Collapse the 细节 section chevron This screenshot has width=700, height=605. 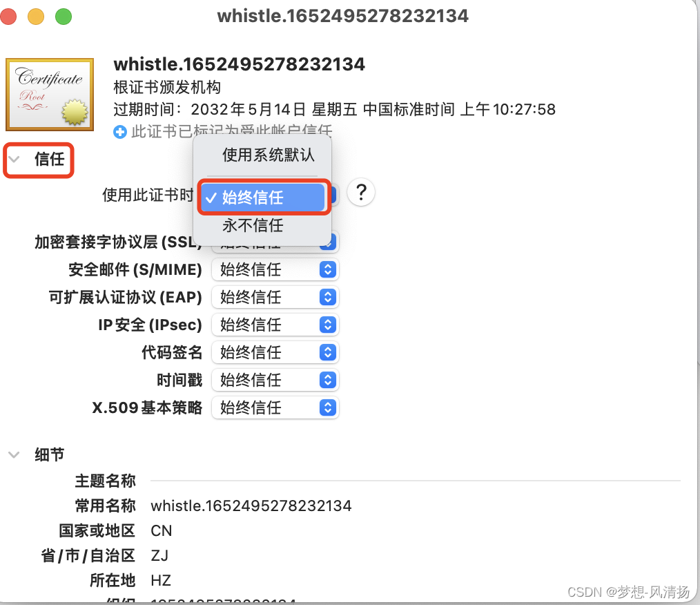[14, 455]
